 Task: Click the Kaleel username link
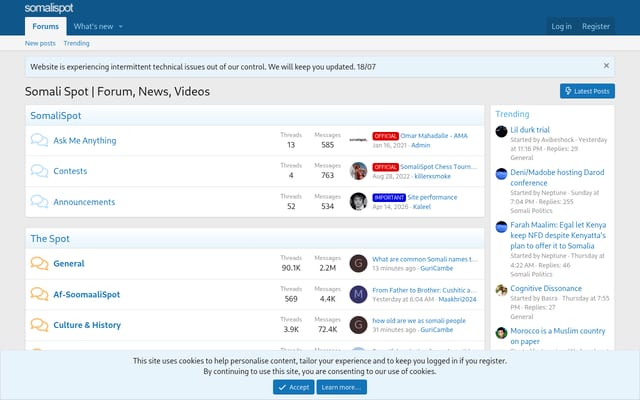tap(422, 207)
